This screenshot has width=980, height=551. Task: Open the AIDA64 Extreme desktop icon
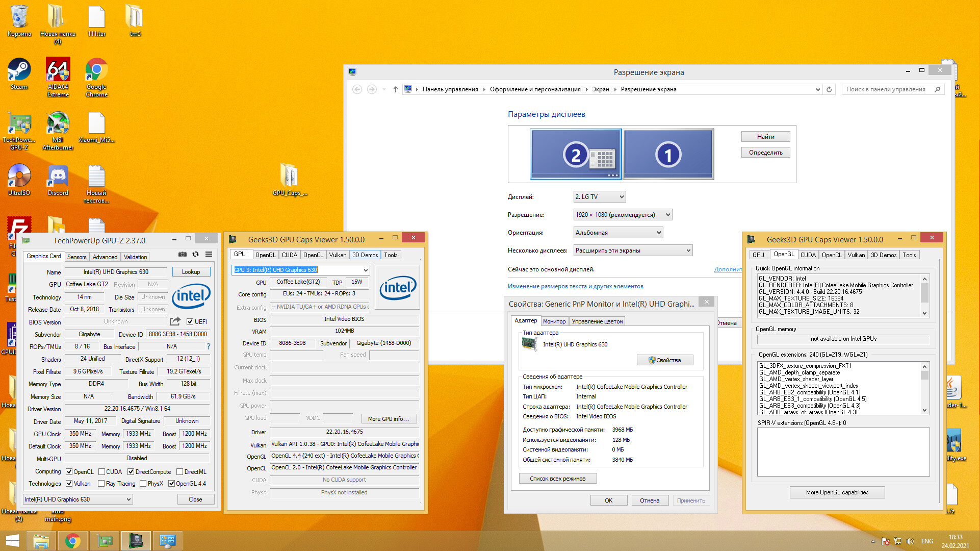(58, 78)
